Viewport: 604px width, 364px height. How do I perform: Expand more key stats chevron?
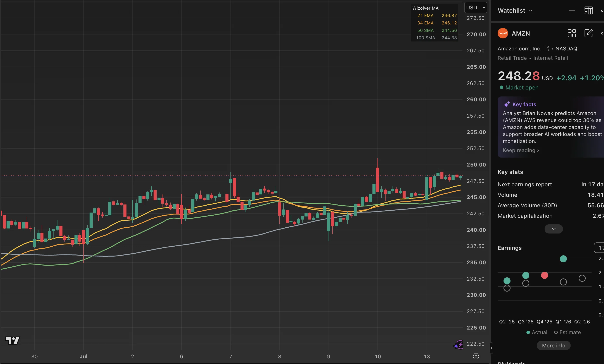click(x=554, y=229)
